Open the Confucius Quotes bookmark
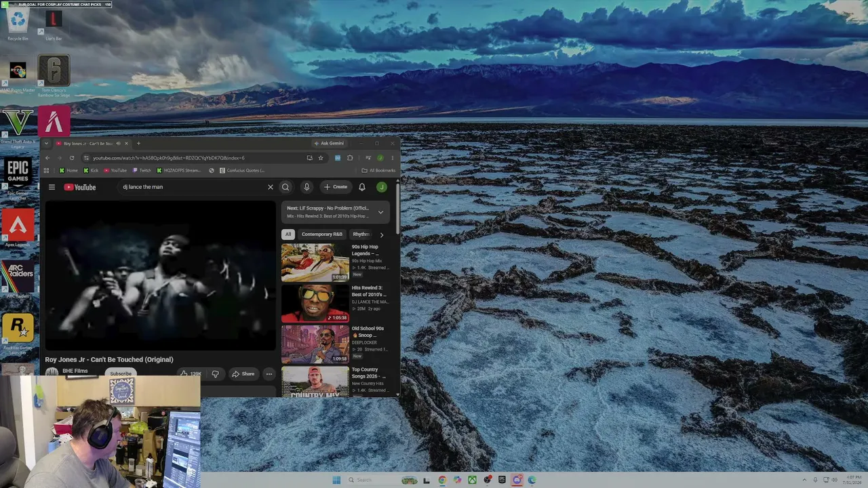The width and height of the screenshot is (868, 488). coord(242,171)
